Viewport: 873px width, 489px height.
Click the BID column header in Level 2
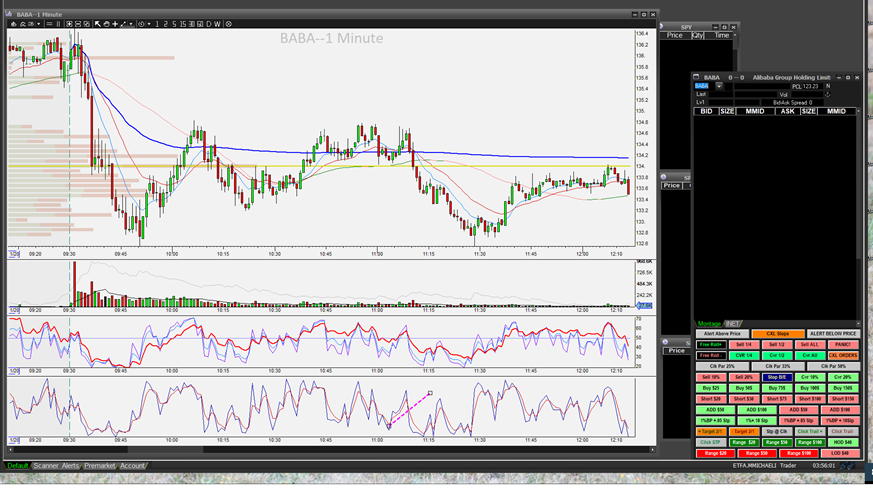[x=706, y=111]
